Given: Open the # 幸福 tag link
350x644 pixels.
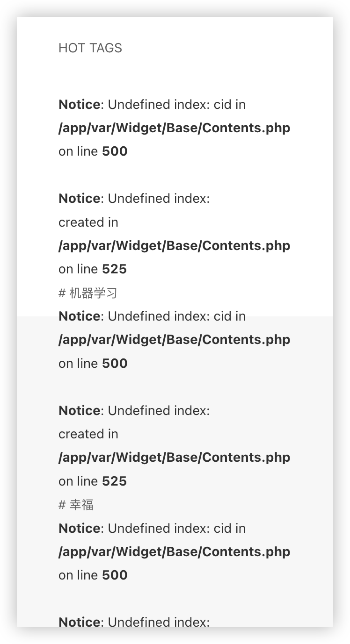Looking at the screenshot, I should (x=76, y=505).
